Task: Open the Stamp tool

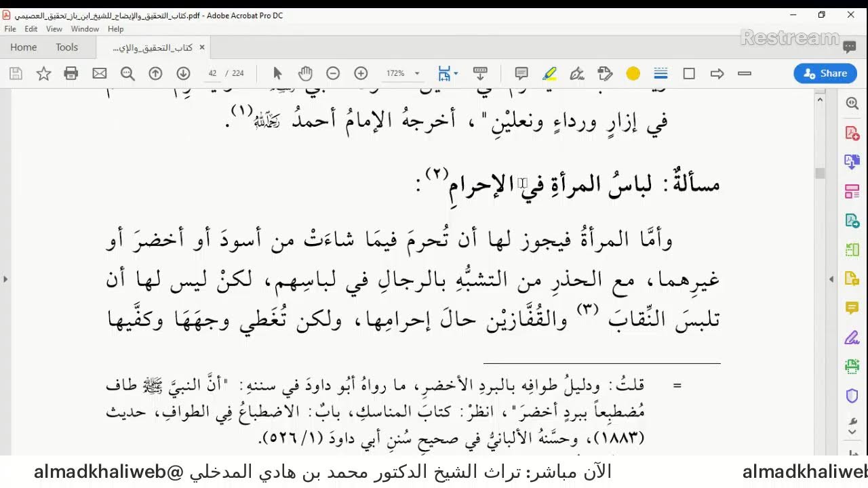Action: pyautogui.click(x=605, y=73)
